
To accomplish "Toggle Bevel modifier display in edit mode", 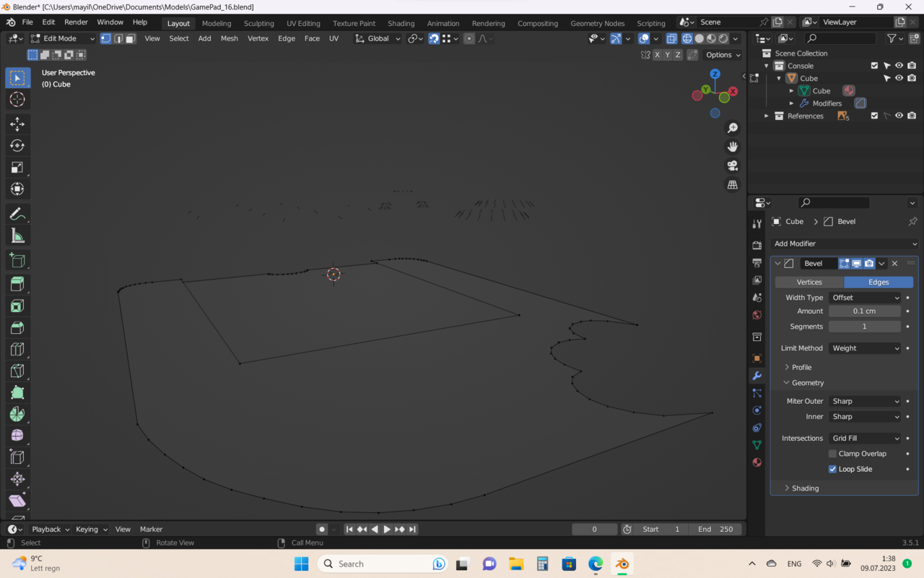I will [x=844, y=264].
